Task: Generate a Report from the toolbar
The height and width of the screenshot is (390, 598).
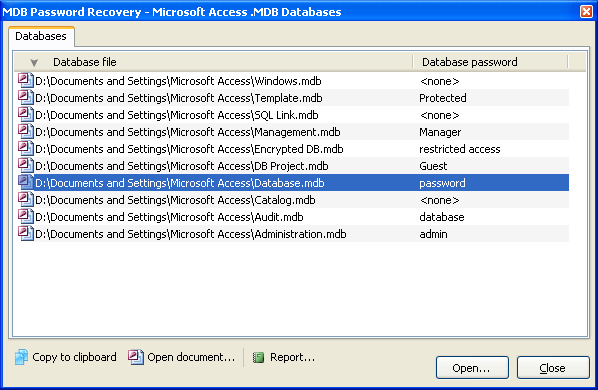Action: (x=284, y=357)
